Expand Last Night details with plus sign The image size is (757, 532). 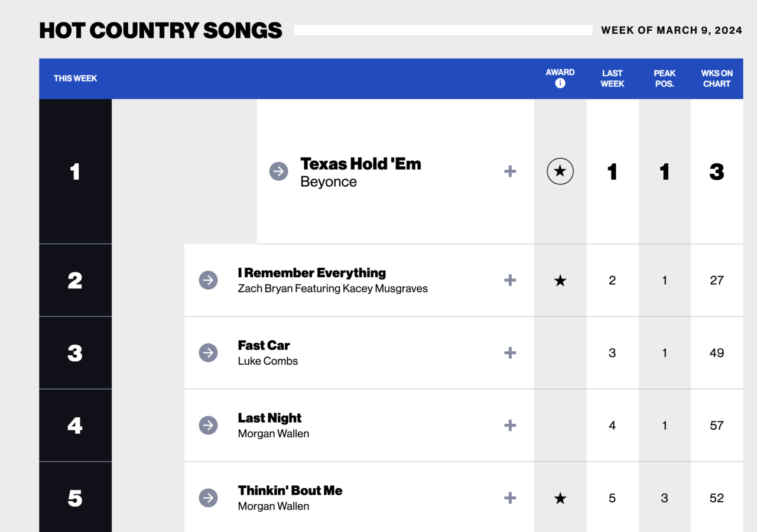point(510,426)
